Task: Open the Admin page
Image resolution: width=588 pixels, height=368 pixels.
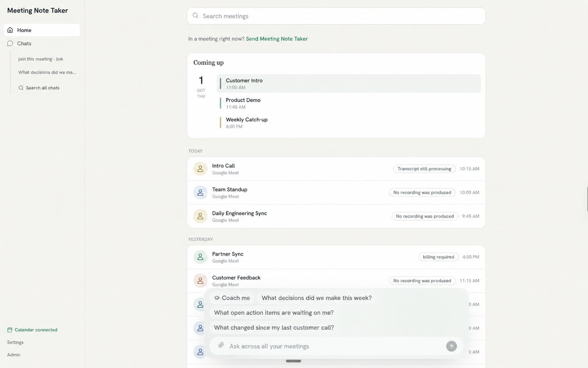Action: pos(14,355)
